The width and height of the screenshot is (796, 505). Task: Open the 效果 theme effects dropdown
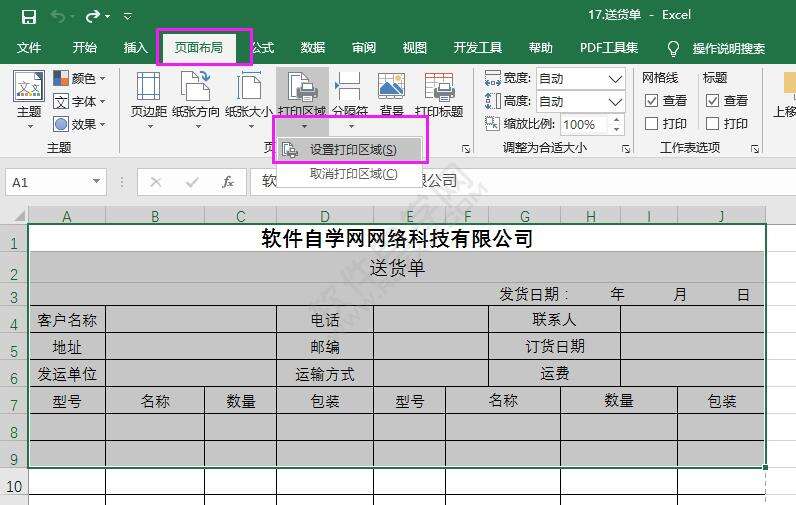coord(80,124)
